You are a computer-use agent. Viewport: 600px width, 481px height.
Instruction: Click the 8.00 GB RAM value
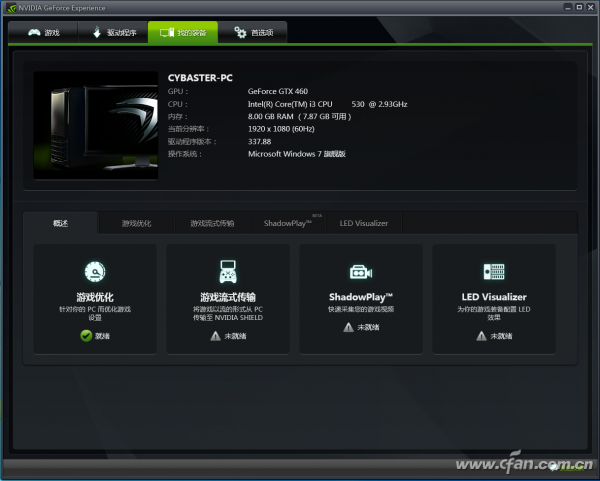(x=300, y=117)
